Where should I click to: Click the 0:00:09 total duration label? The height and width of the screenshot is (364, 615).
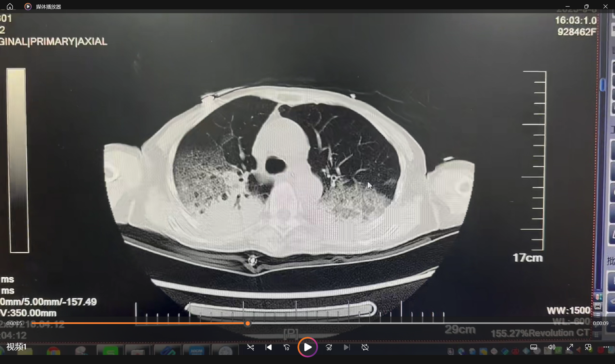click(600, 323)
